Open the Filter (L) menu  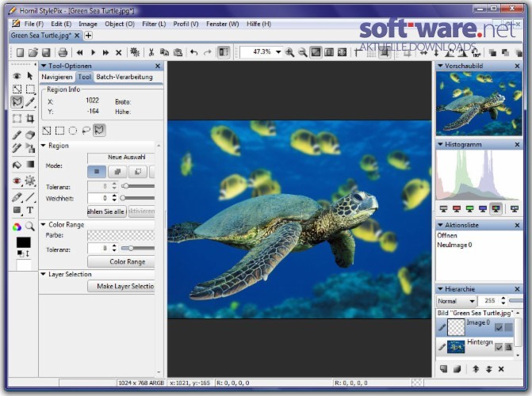click(154, 24)
